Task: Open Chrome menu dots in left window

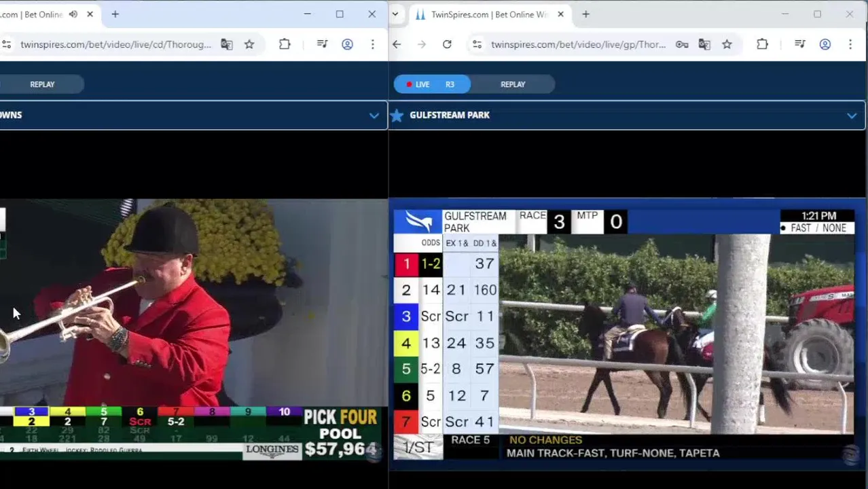Action: coord(372,44)
